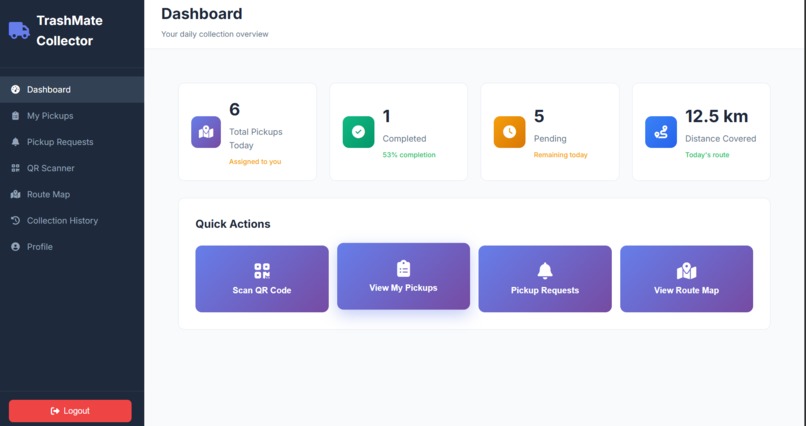The image size is (806, 426).
Task: Click the View Route Map quick action label
Action: click(x=686, y=290)
